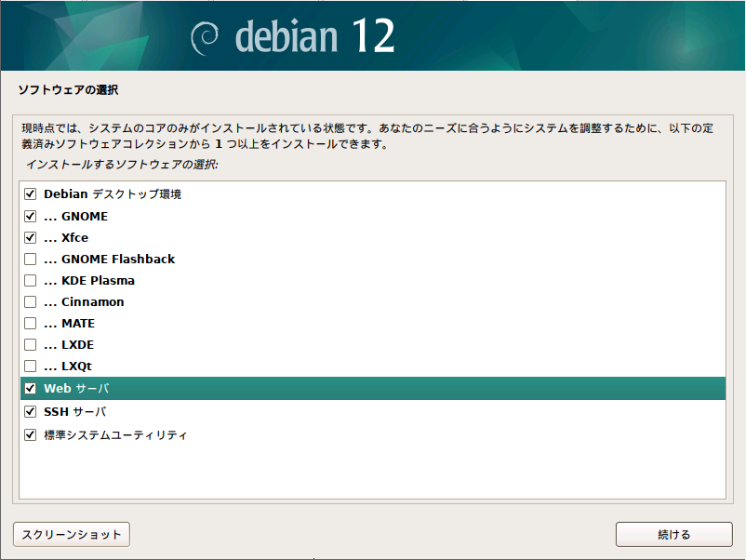Select the LXDE row label

(x=69, y=344)
